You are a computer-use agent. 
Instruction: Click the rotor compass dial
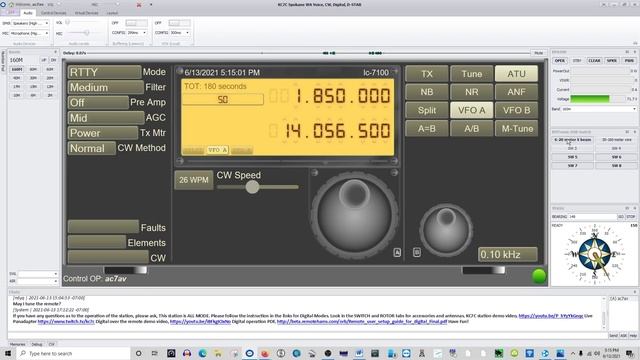point(595,253)
